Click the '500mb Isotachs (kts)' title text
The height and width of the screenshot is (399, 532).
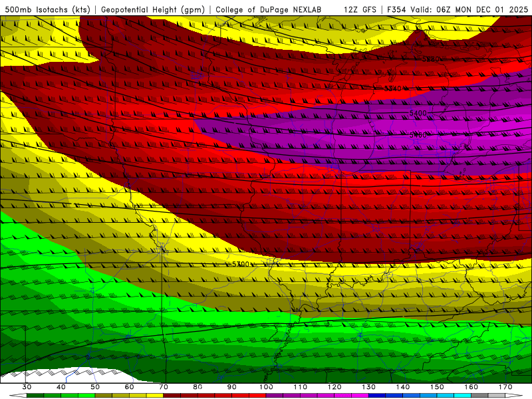coord(47,9)
